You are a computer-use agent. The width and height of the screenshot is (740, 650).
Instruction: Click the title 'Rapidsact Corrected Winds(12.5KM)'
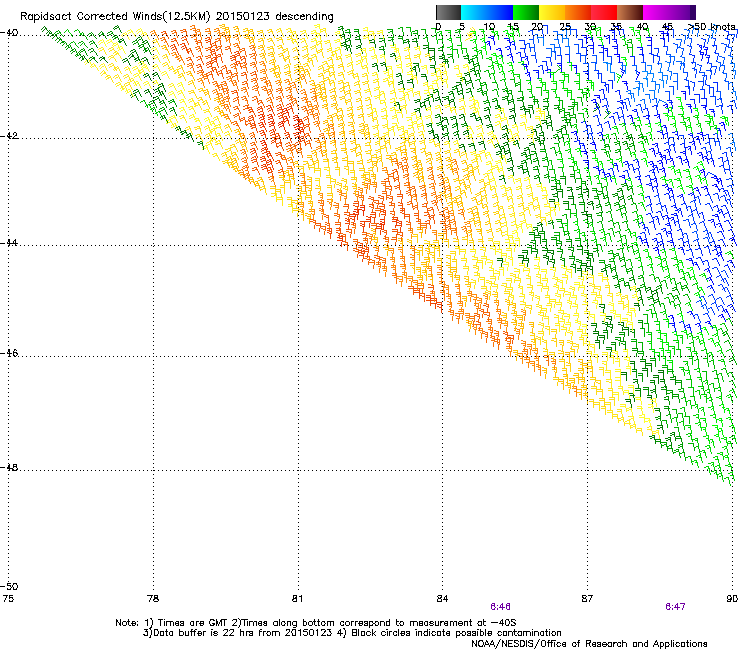click(115, 17)
